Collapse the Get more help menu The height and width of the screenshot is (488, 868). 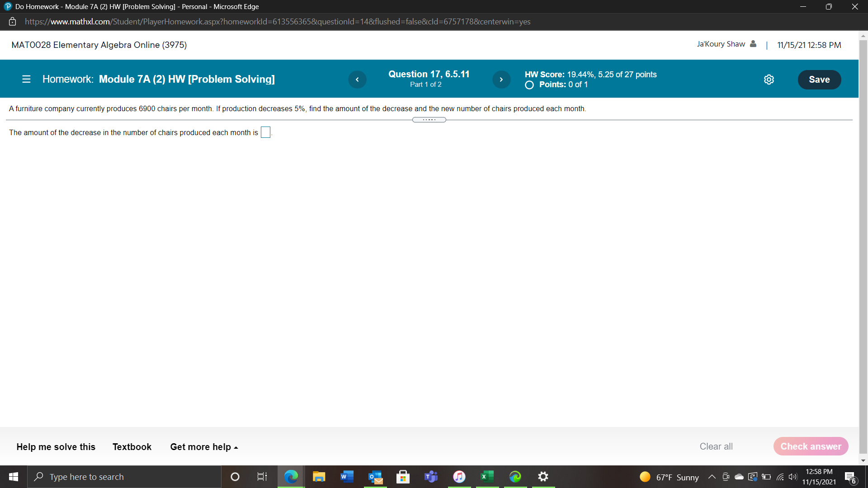point(204,446)
